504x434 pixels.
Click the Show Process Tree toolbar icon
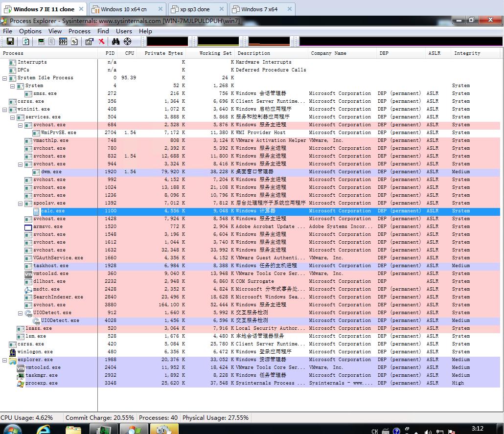pyautogui.click(x=52, y=42)
